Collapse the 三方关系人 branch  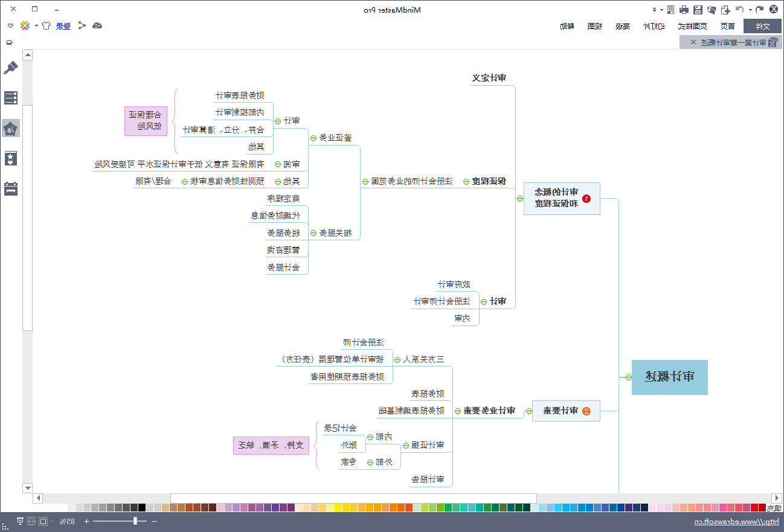(397, 359)
